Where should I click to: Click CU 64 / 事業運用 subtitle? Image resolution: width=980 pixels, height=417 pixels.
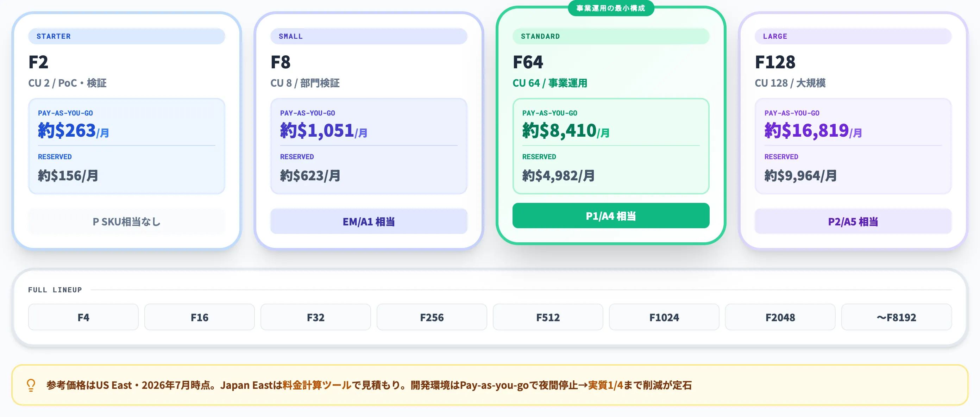(550, 83)
